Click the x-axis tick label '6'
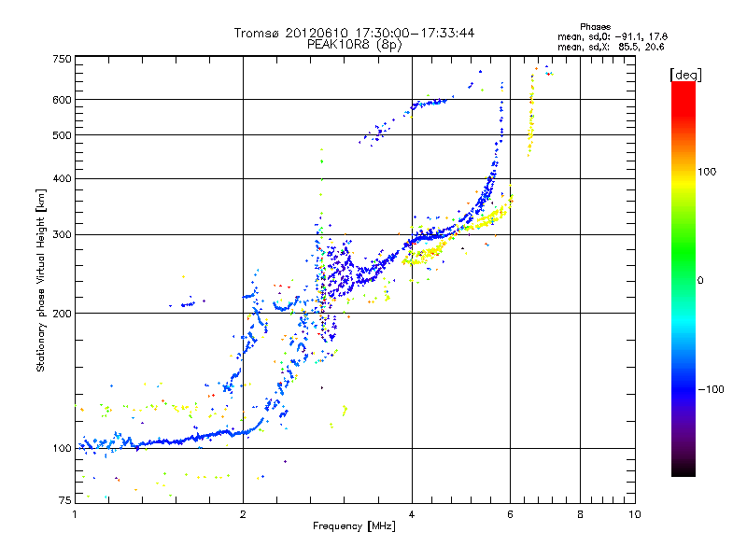The image size is (747, 560). pos(510,514)
